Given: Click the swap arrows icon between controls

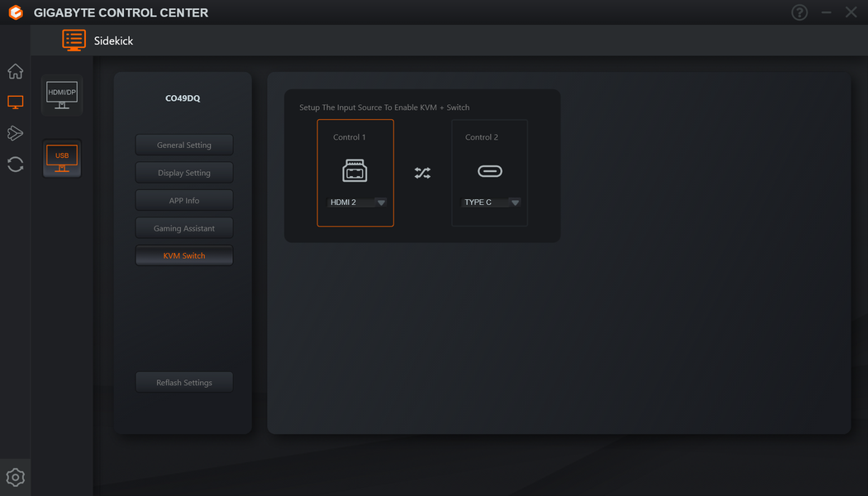Looking at the screenshot, I should coord(422,173).
